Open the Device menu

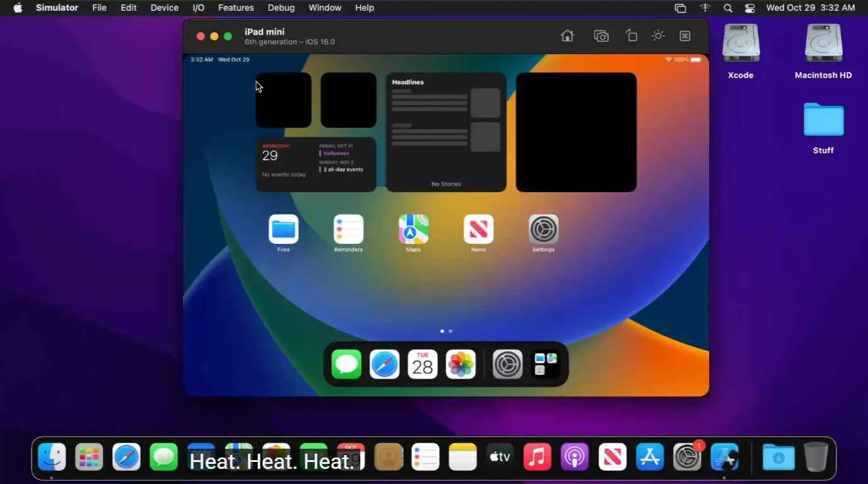[165, 8]
